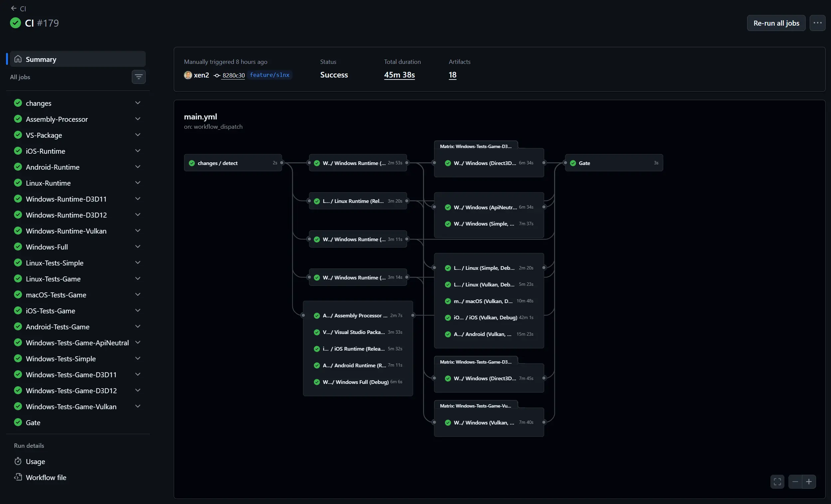The height and width of the screenshot is (504, 831).
Task: Open the 18 artifacts link
Action: (452, 75)
